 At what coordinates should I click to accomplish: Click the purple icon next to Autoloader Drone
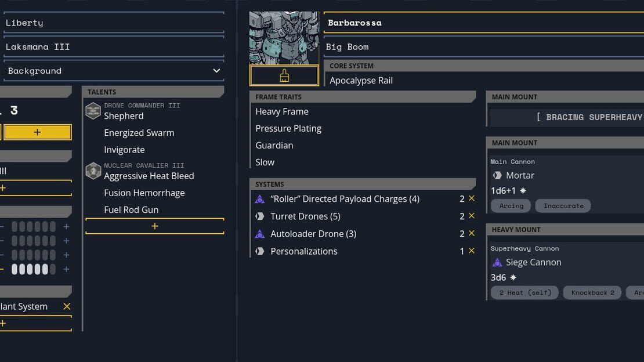(x=259, y=234)
